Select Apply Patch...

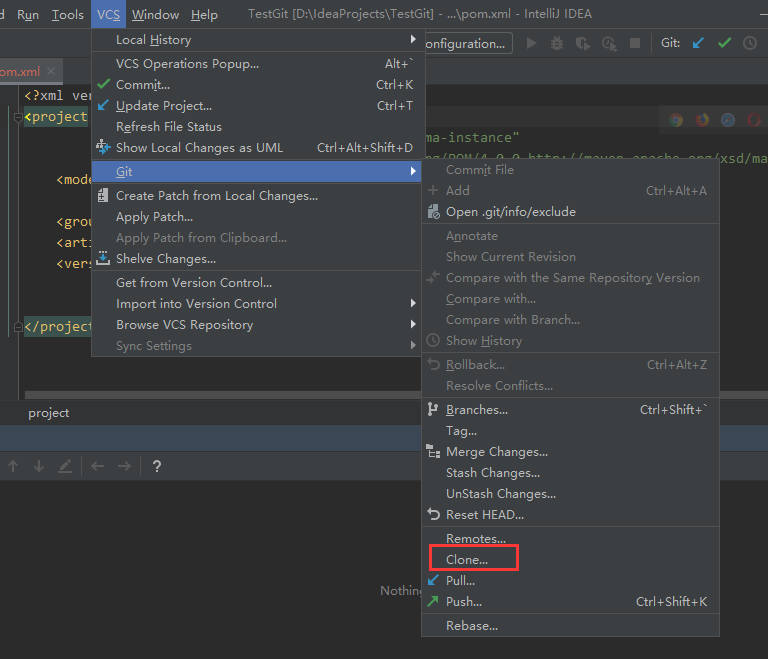[257, 217]
